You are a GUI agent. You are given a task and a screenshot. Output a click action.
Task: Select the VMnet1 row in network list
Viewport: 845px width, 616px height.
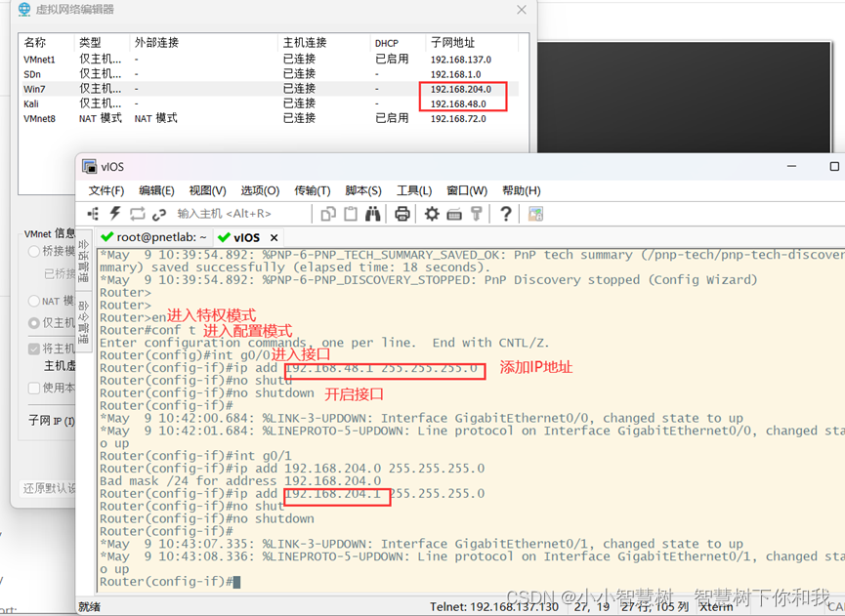271,60
